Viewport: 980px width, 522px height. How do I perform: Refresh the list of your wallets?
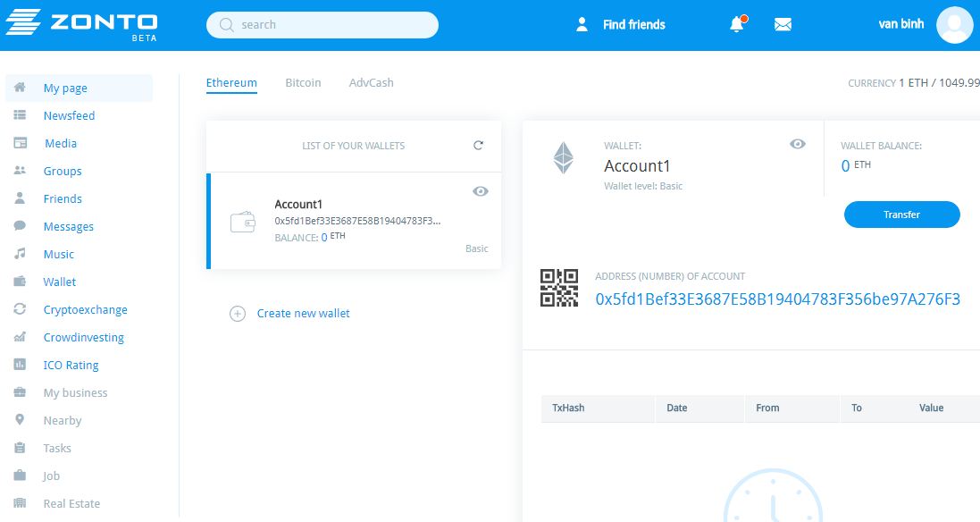[478, 145]
